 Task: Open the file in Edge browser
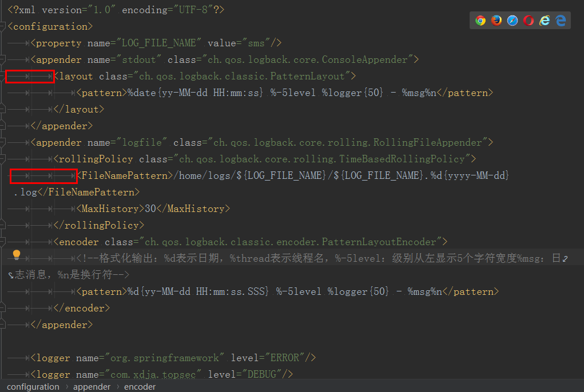(x=561, y=21)
